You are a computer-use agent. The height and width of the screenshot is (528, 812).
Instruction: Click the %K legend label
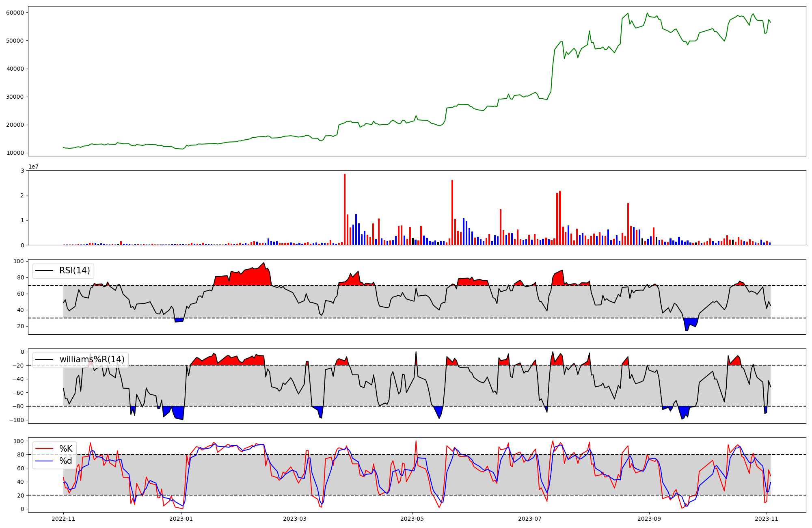(x=66, y=449)
